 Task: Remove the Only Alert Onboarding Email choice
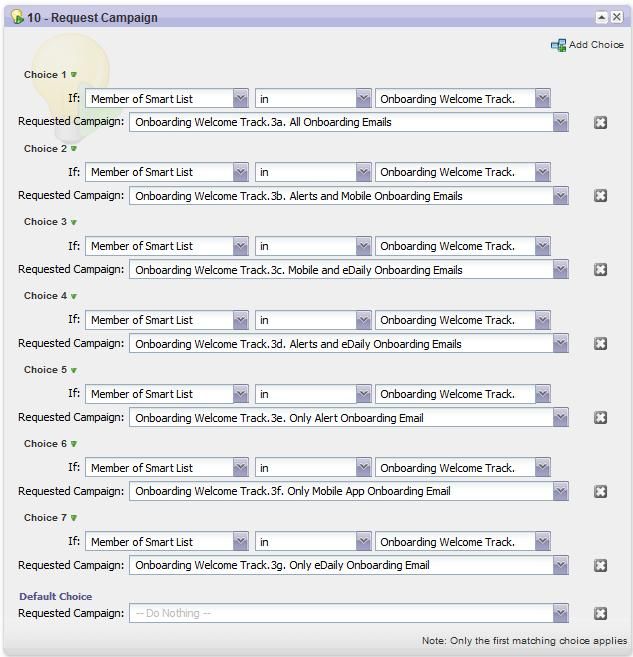point(600,418)
